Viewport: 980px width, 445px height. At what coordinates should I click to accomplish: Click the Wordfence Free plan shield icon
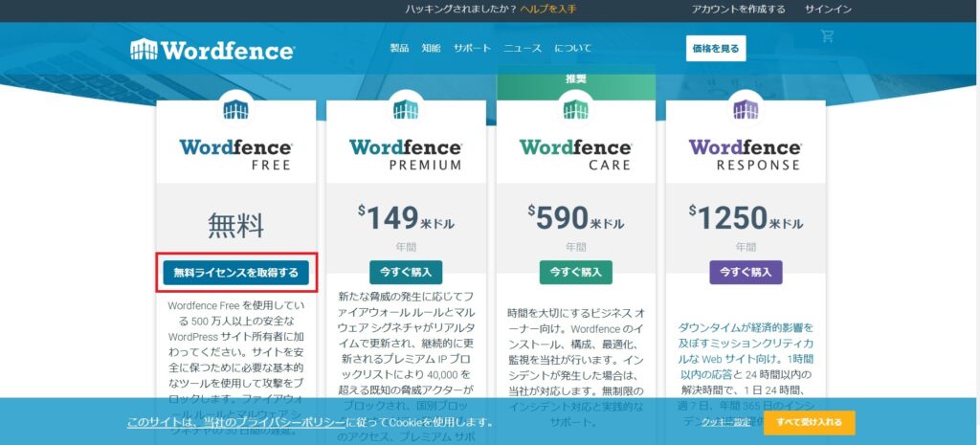tap(235, 110)
